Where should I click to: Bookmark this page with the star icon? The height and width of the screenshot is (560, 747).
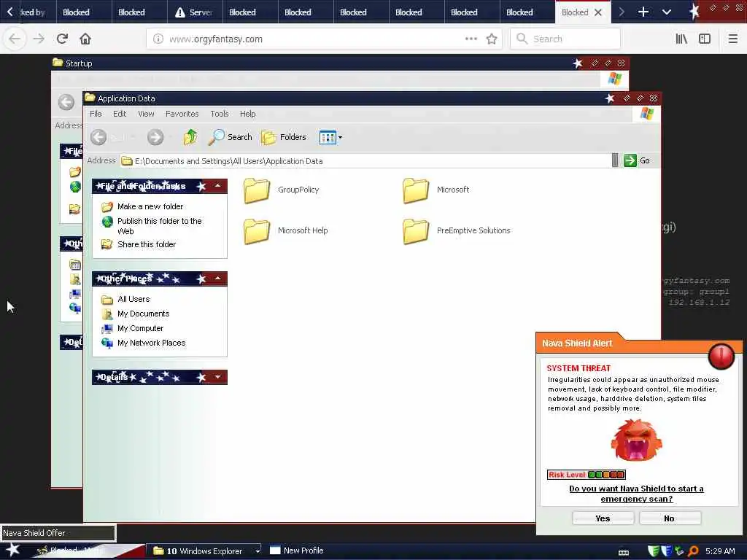coord(492,39)
